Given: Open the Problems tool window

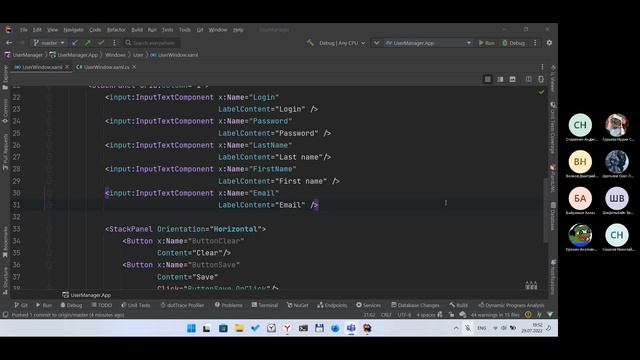Looking at the screenshot, I should (229, 305).
